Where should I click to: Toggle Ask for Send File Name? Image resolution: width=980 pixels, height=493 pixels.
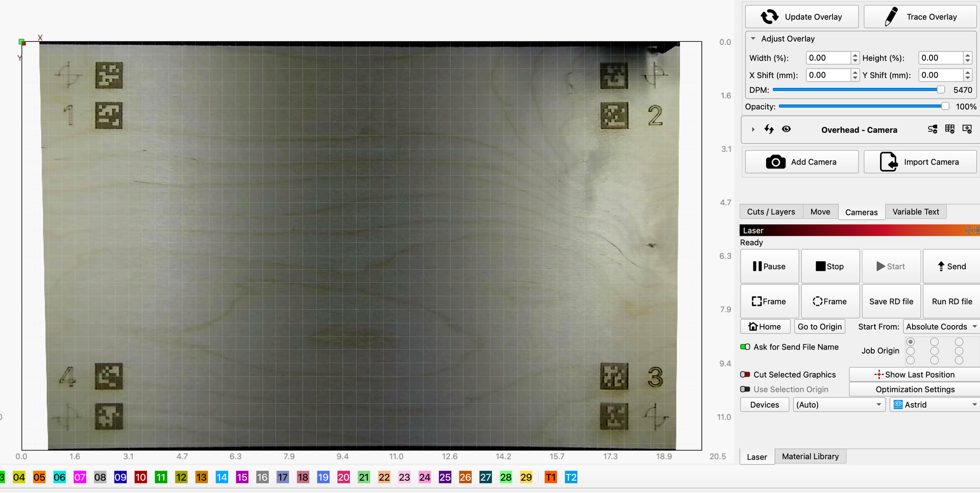point(745,347)
